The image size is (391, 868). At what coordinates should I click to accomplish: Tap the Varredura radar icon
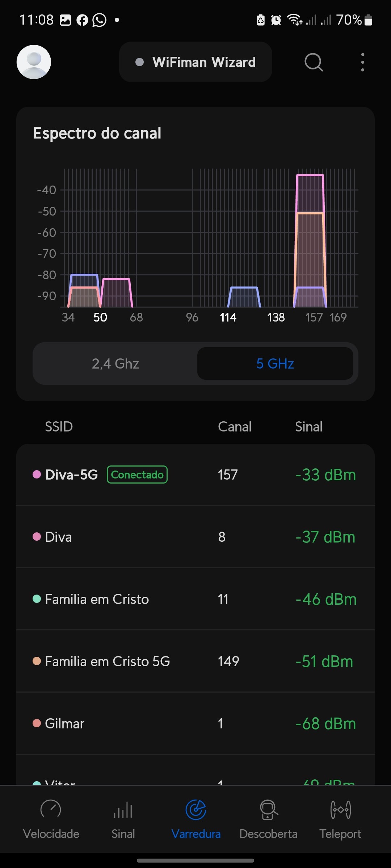[x=196, y=810]
